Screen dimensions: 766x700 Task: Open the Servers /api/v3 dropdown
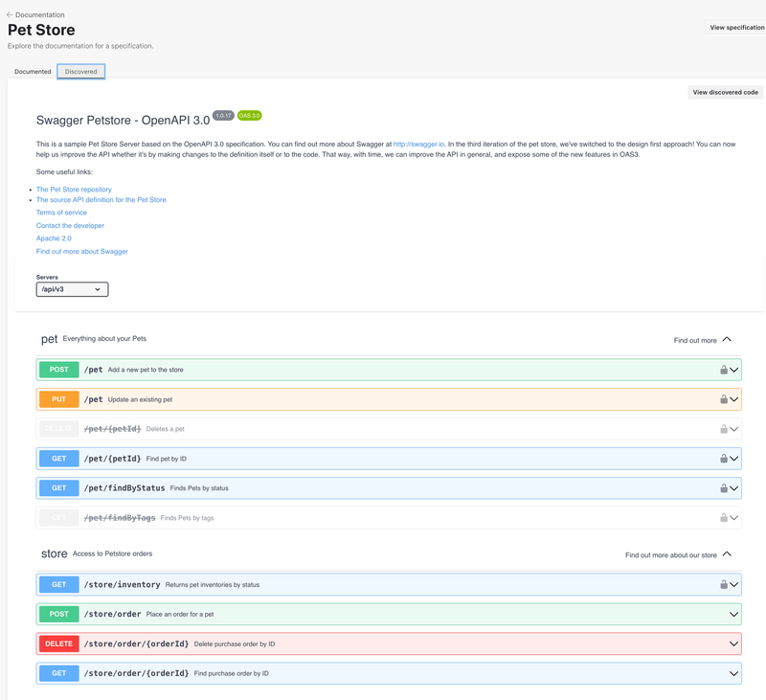73,289
